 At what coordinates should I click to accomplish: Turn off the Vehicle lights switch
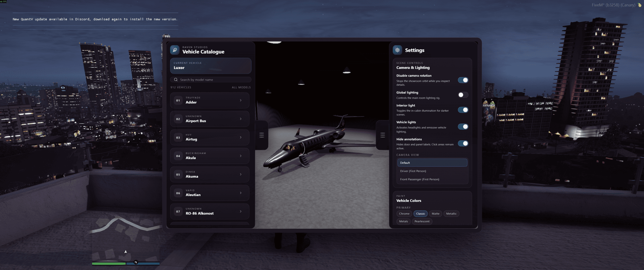click(x=463, y=126)
